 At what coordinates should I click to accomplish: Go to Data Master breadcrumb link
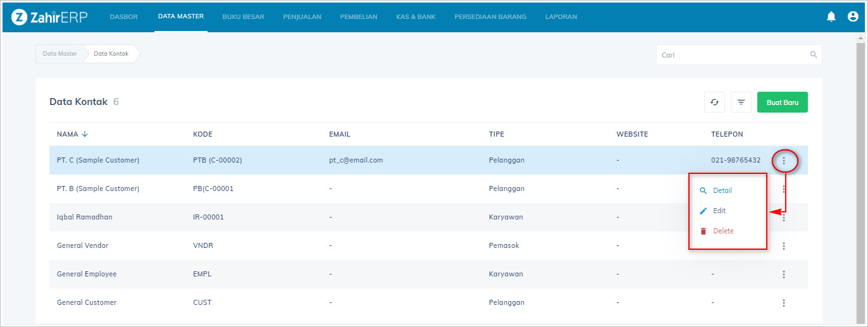pyautogui.click(x=60, y=54)
